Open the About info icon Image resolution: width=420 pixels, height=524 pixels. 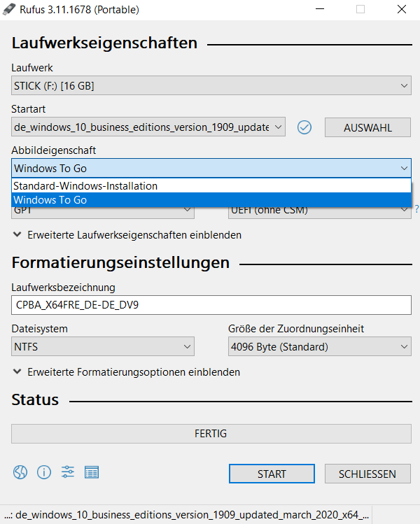[x=44, y=472]
